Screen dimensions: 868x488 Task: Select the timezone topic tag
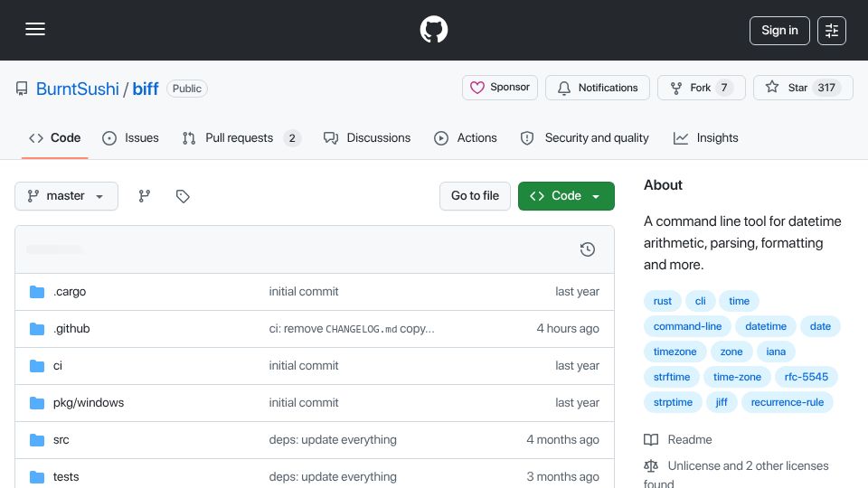[x=675, y=352]
